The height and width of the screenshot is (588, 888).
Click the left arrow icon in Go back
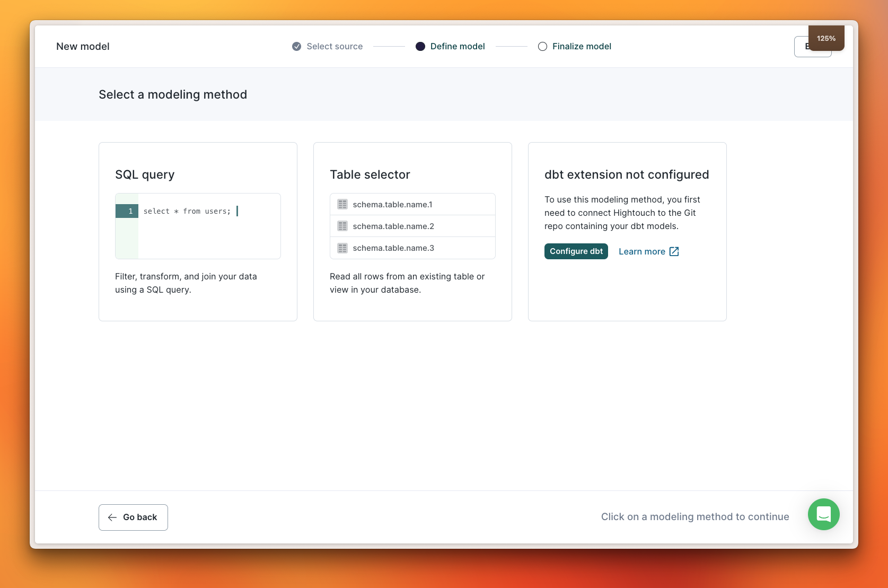coord(112,517)
